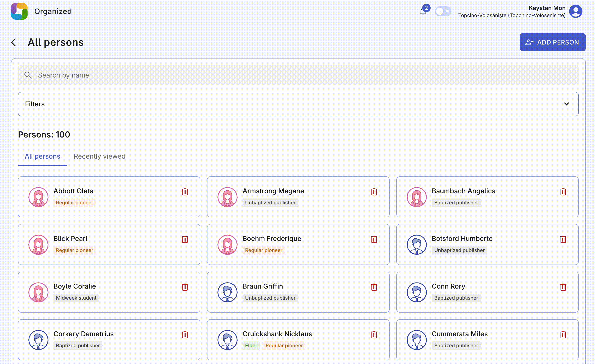Open the search magnifier icon
Viewport: 595px width, 364px height.
click(28, 75)
